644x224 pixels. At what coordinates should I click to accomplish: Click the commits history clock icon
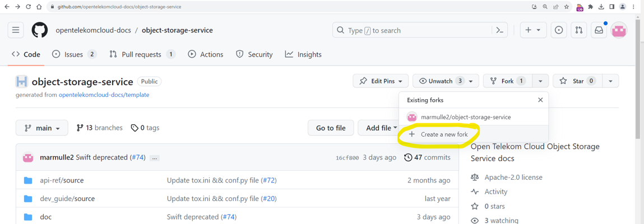408,157
